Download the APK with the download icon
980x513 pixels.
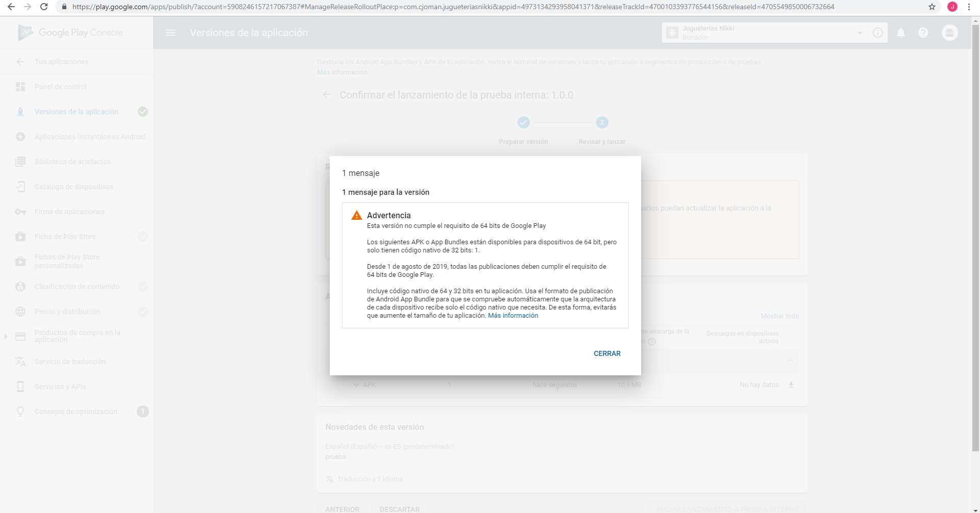click(791, 385)
